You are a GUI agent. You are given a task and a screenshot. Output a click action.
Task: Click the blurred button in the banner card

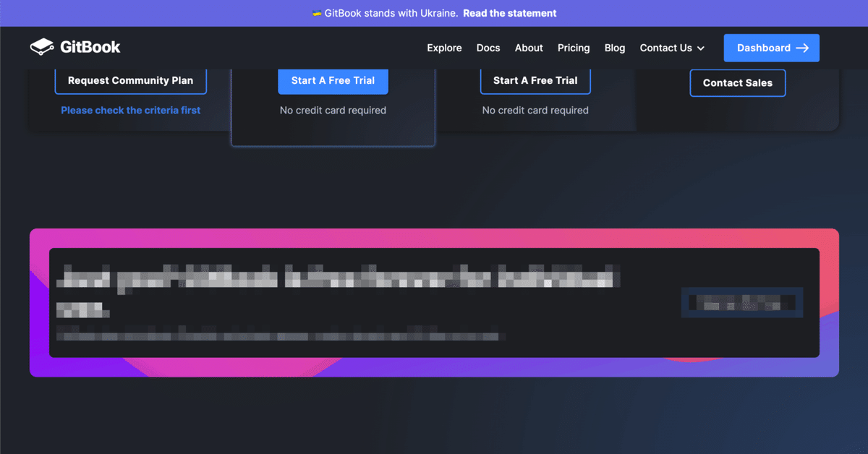pyautogui.click(x=743, y=302)
